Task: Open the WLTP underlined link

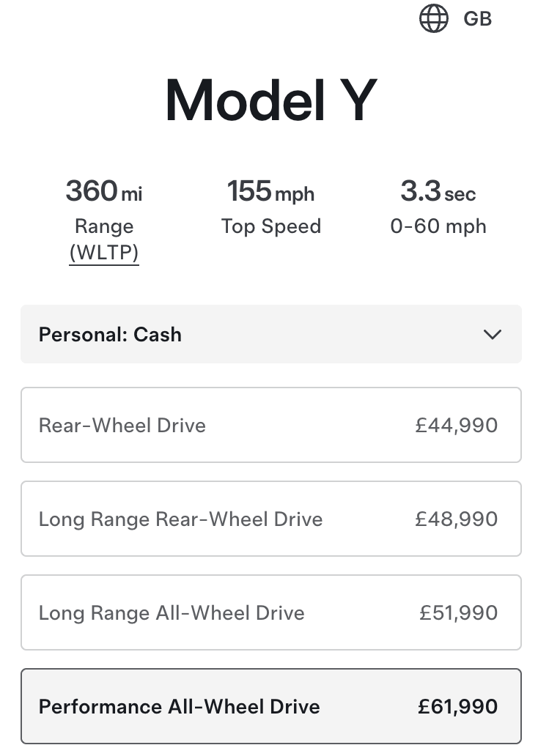Action: pos(103,253)
